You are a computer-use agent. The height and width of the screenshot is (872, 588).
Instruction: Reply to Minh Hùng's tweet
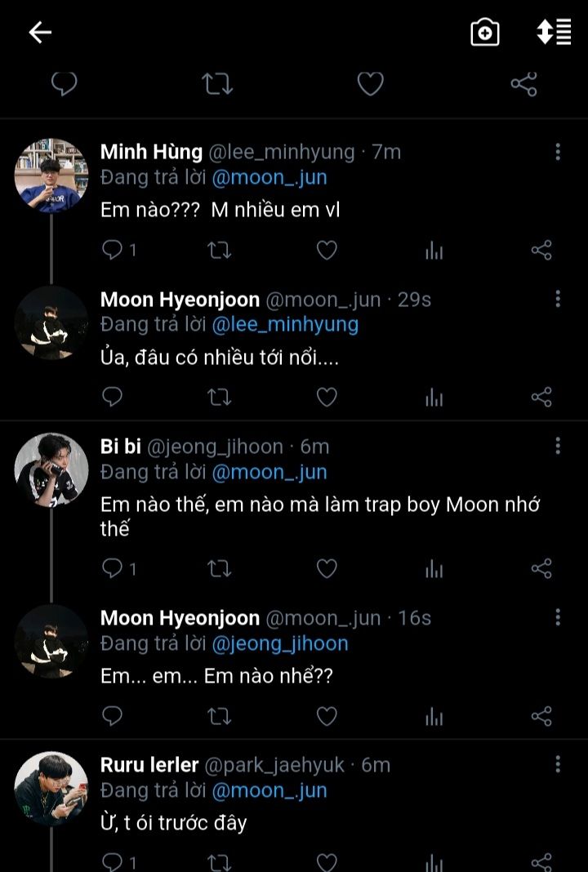pos(112,250)
